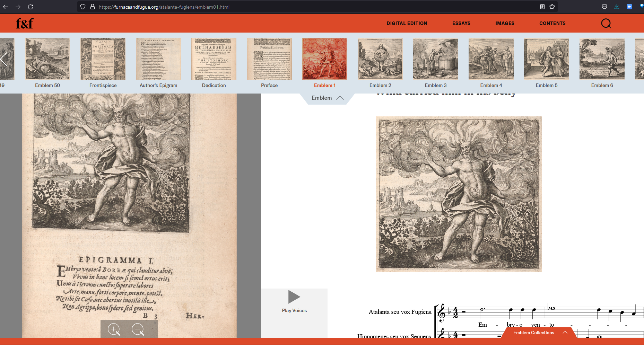
Task: Click the Emblem 2 caption link
Action: (x=380, y=85)
